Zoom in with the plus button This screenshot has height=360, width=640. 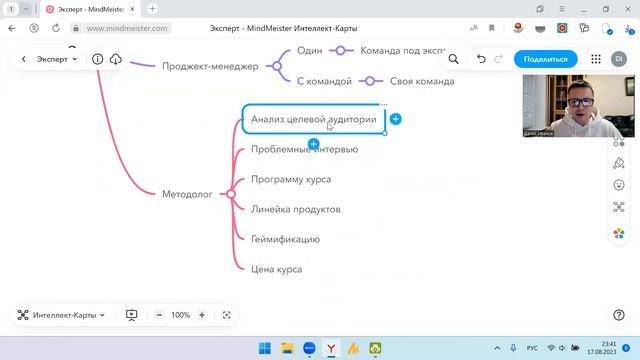[202, 315]
